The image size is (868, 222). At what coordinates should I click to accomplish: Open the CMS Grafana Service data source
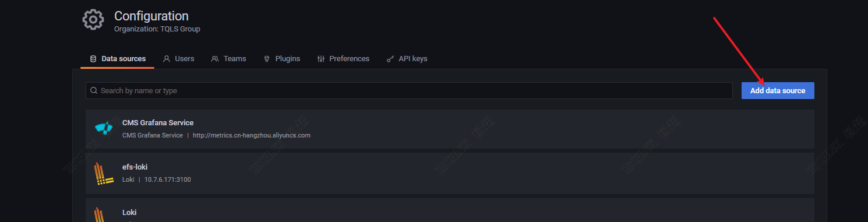(x=450, y=129)
